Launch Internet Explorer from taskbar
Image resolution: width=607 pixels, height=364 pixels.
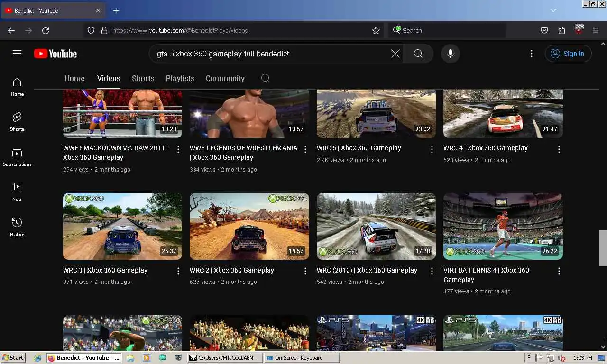[38, 358]
